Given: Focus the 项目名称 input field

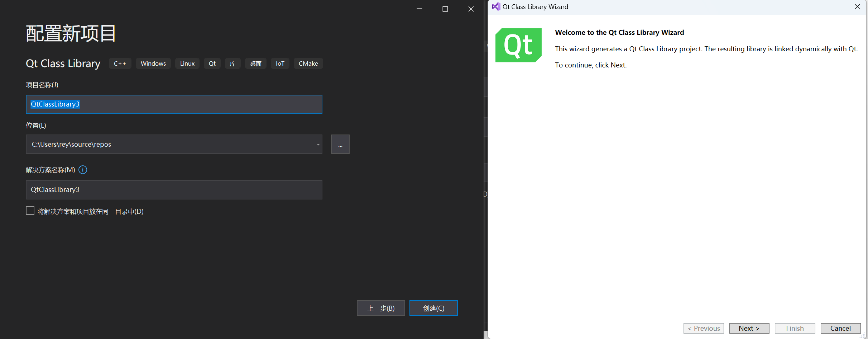Looking at the screenshot, I should 174,104.
